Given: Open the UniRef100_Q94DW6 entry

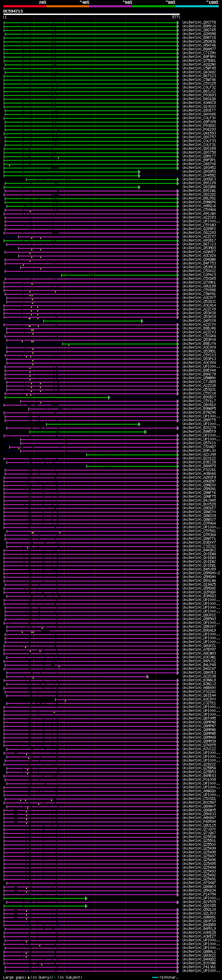Looking at the screenshot, I should pos(199,259).
